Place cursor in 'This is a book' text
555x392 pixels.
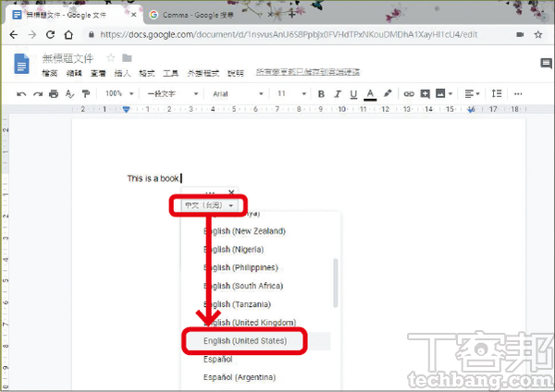pyautogui.click(x=154, y=178)
